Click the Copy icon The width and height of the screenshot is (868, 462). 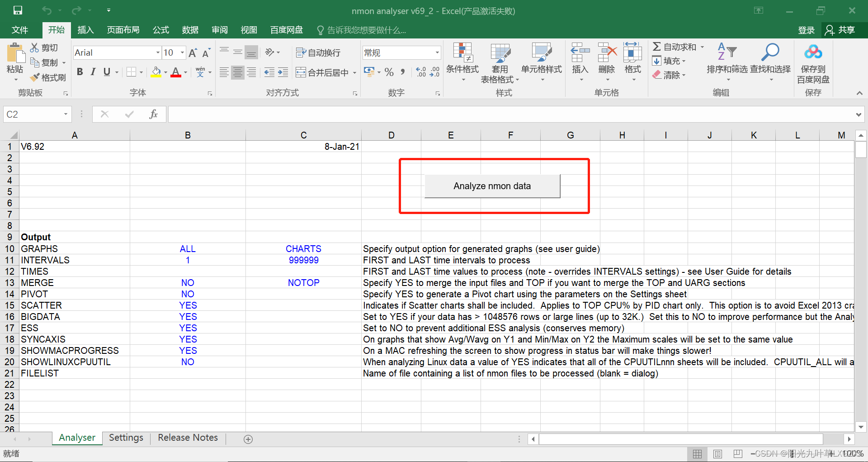click(x=35, y=62)
